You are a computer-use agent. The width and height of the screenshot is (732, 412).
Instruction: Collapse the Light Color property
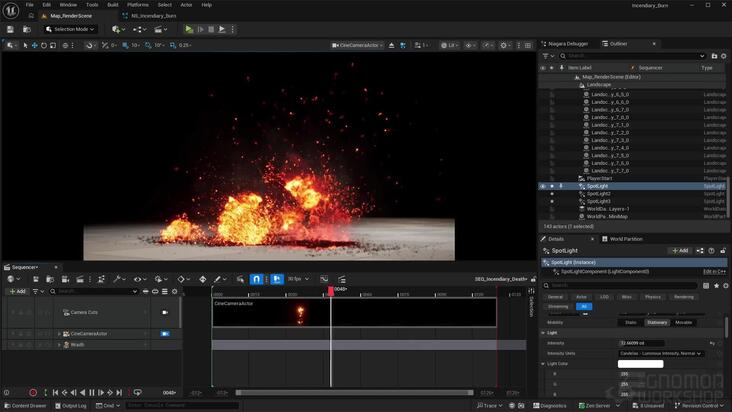(x=543, y=363)
